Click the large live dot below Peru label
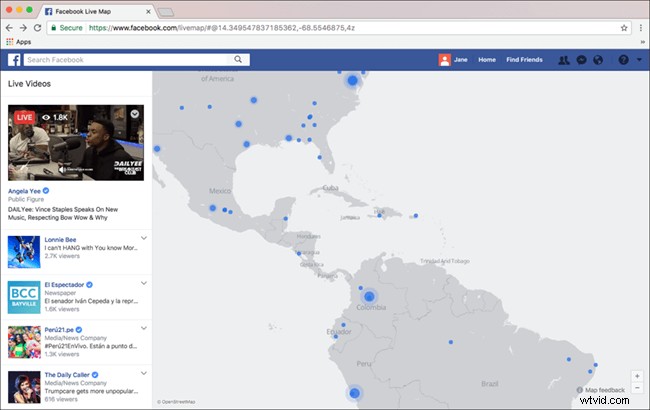Viewport: 650px width, 410px height. click(354, 393)
